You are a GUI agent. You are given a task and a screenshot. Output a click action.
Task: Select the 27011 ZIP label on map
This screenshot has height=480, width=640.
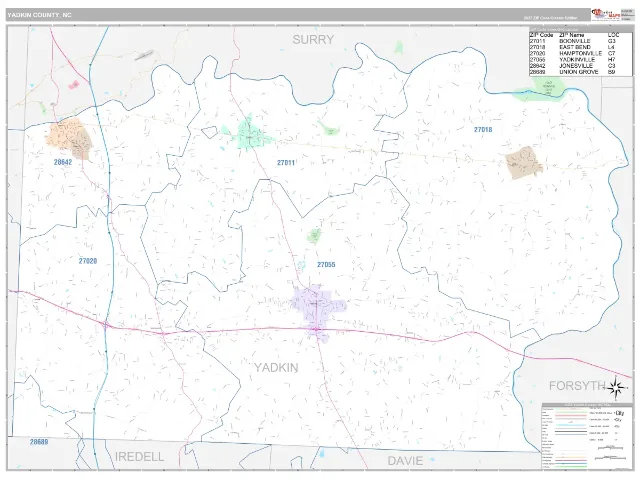286,162
